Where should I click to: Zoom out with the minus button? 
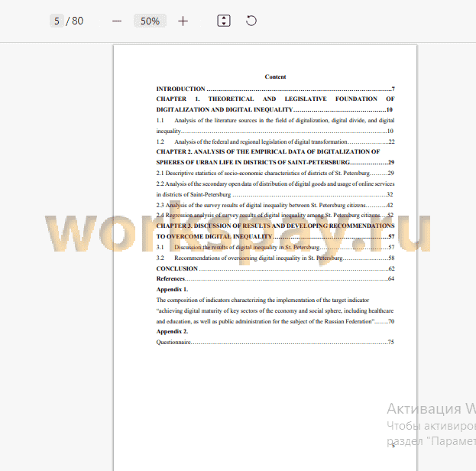tap(117, 21)
